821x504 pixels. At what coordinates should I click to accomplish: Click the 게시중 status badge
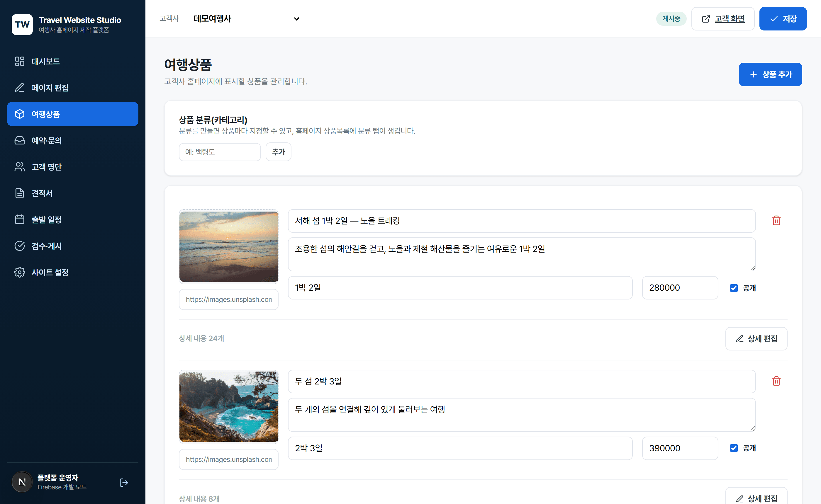coord(671,19)
